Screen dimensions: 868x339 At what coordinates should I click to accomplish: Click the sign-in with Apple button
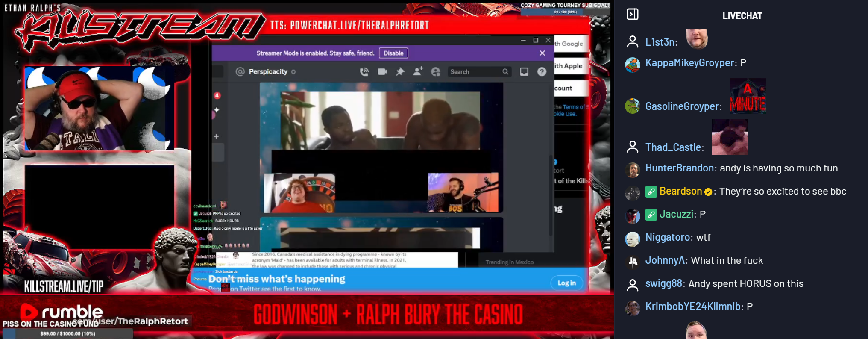pyautogui.click(x=571, y=66)
